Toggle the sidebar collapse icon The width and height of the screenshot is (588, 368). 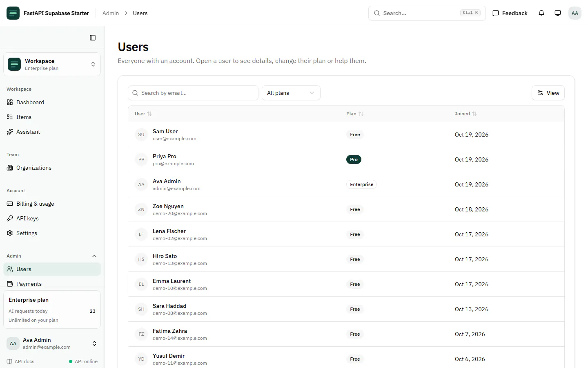pos(93,38)
